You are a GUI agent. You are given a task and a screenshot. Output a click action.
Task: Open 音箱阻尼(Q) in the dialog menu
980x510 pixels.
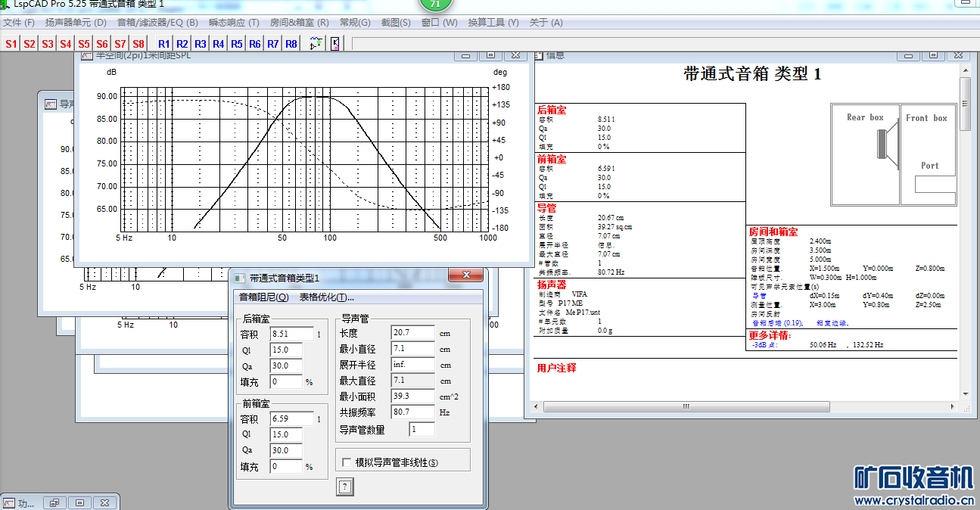pyautogui.click(x=264, y=297)
